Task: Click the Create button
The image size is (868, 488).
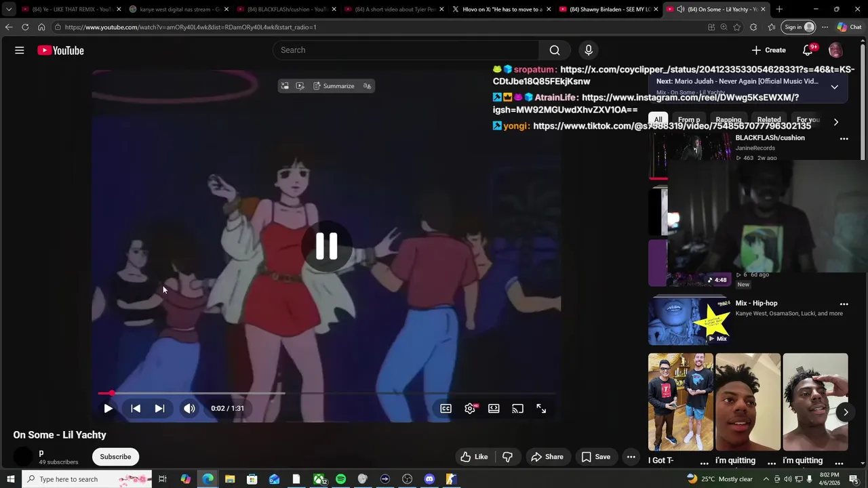Action: click(769, 50)
